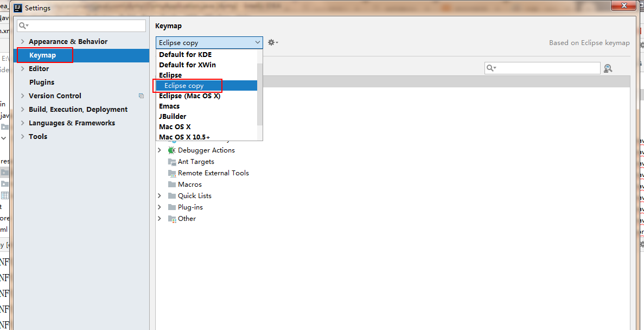Click the Macros folder icon
This screenshot has height=330, width=644.
pyautogui.click(x=171, y=185)
